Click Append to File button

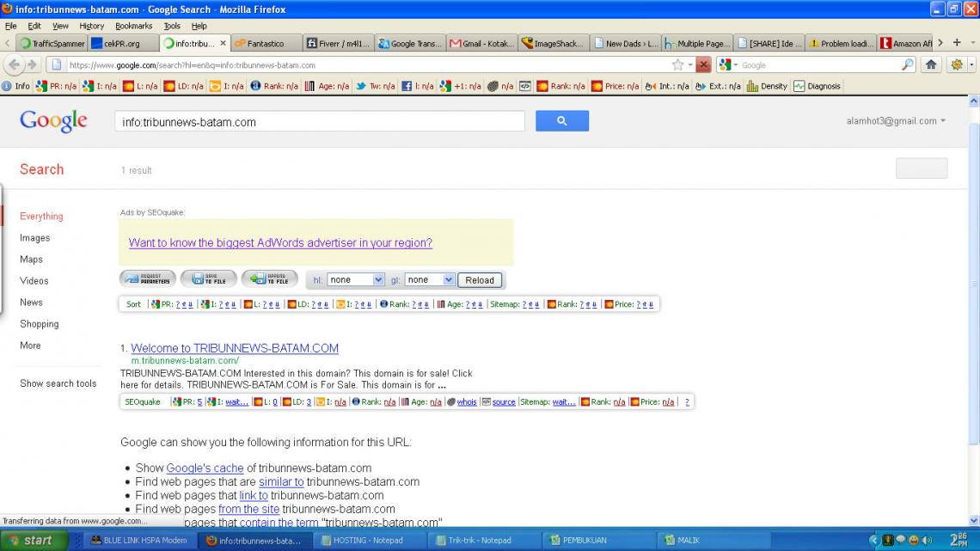269,279
